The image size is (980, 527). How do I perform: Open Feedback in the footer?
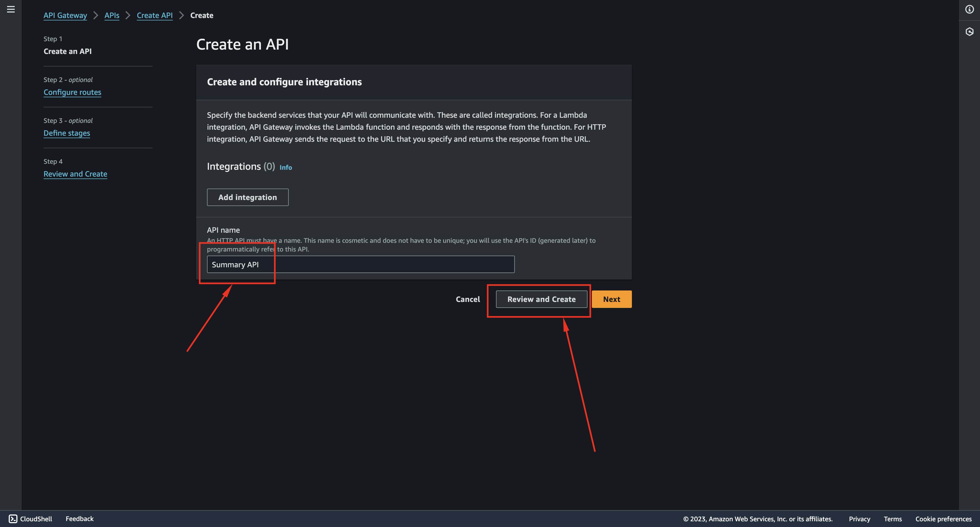(80, 519)
